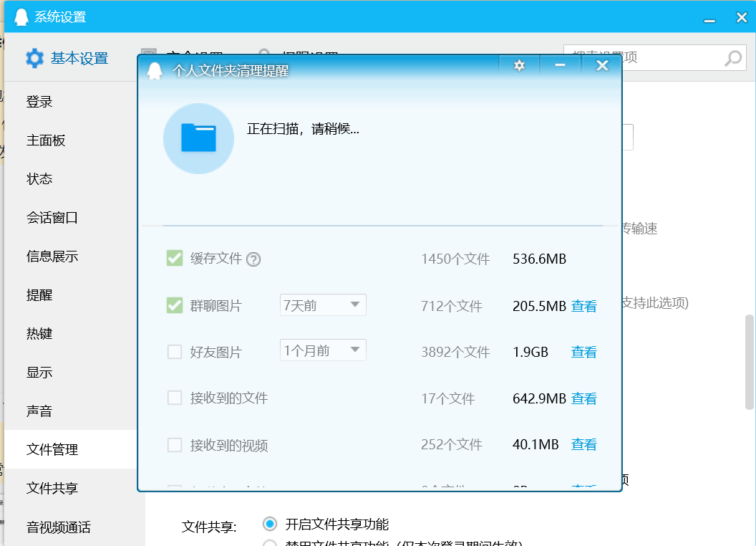
Task: Close the 个人文件夹清理提醒 dialog
Action: pyautogui.click(x=601, y=65)
